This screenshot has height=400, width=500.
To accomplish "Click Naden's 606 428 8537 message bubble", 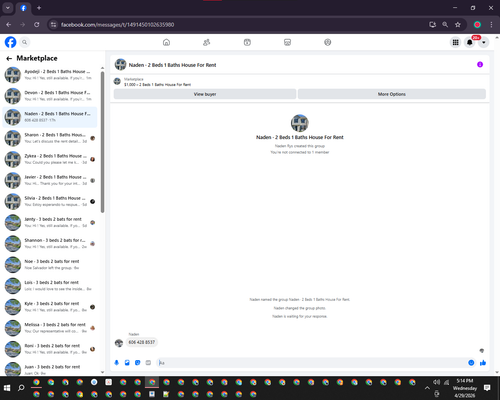I will 142,342.
